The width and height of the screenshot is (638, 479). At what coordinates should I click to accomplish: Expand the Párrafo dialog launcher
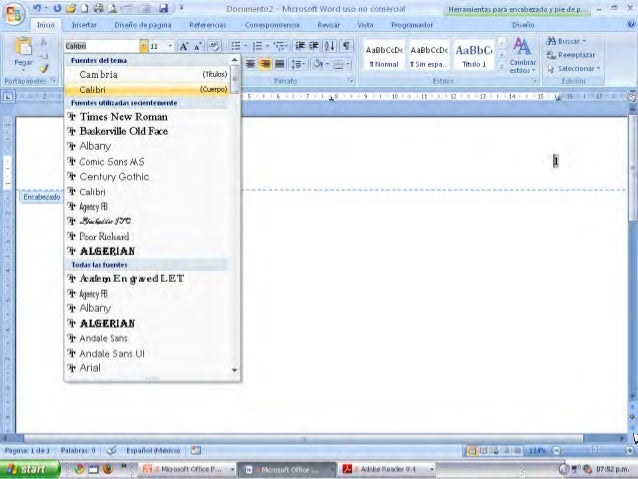[350, 81]
